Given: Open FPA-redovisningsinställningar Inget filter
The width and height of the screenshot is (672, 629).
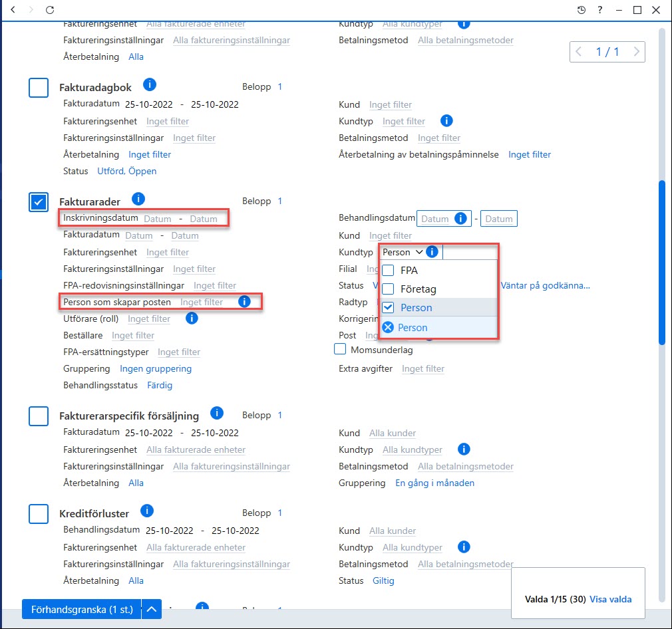Looking at the screenshot, I should pos(215,286).
